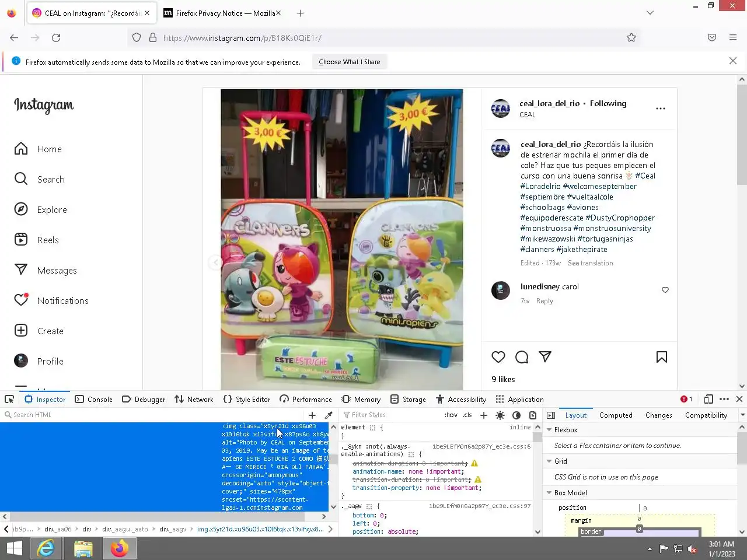Toggle light color scheme simulation
Screen dimensions: 747x560
coord(500,415)
